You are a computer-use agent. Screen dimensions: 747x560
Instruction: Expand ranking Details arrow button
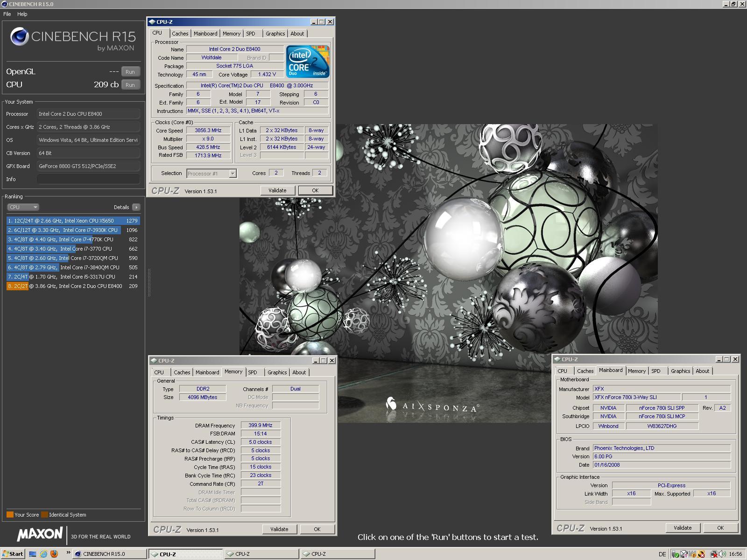point(136,207)
